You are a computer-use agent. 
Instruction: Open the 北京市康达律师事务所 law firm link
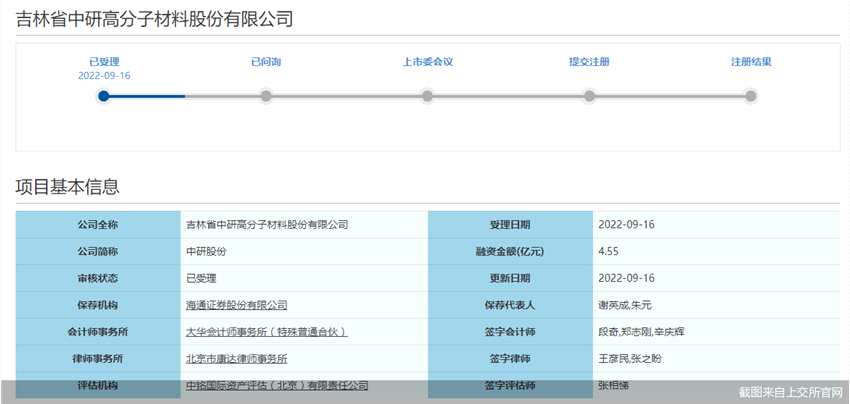pyautogui.click(x=236, y=358)
